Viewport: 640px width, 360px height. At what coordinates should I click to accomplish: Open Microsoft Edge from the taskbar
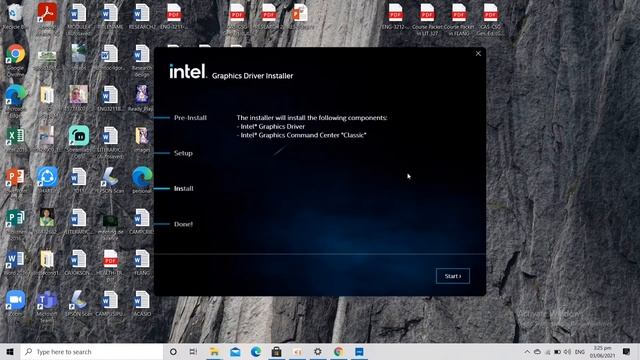256,352
